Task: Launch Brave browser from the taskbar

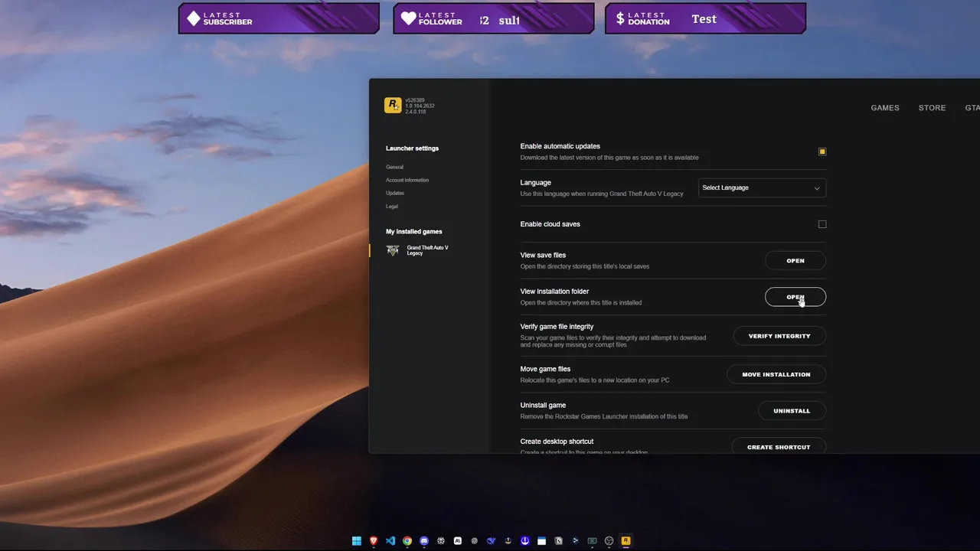Action: pyautogui.click(x=374, y=541)
